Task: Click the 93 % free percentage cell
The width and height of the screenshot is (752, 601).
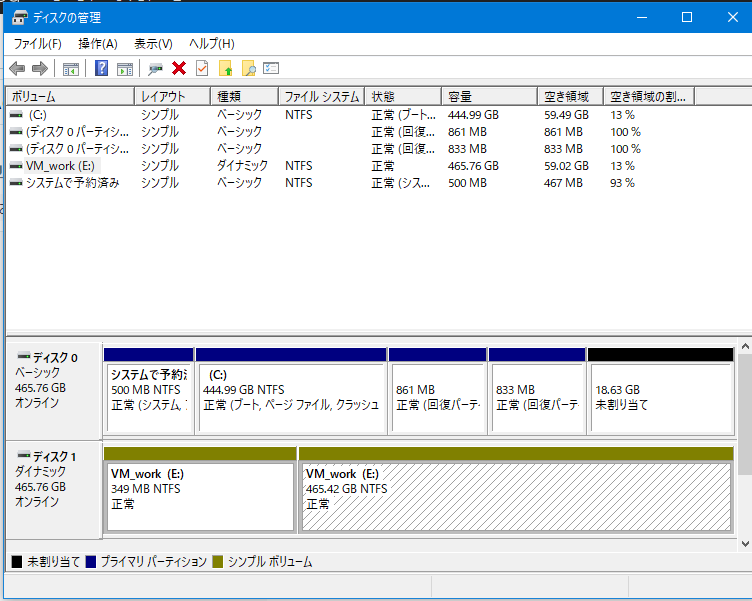Action: [622, 183]
